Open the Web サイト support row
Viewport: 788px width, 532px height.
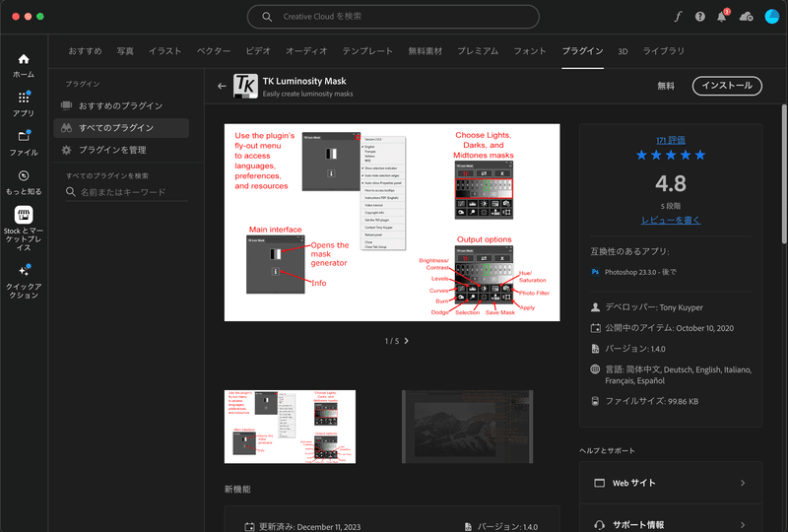671,483
